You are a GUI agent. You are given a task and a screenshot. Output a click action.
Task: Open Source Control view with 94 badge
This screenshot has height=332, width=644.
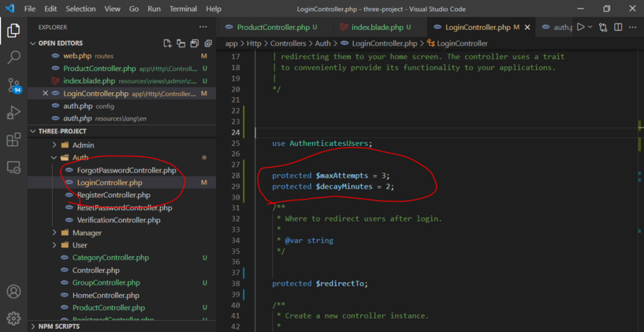(x=13, y=85)
